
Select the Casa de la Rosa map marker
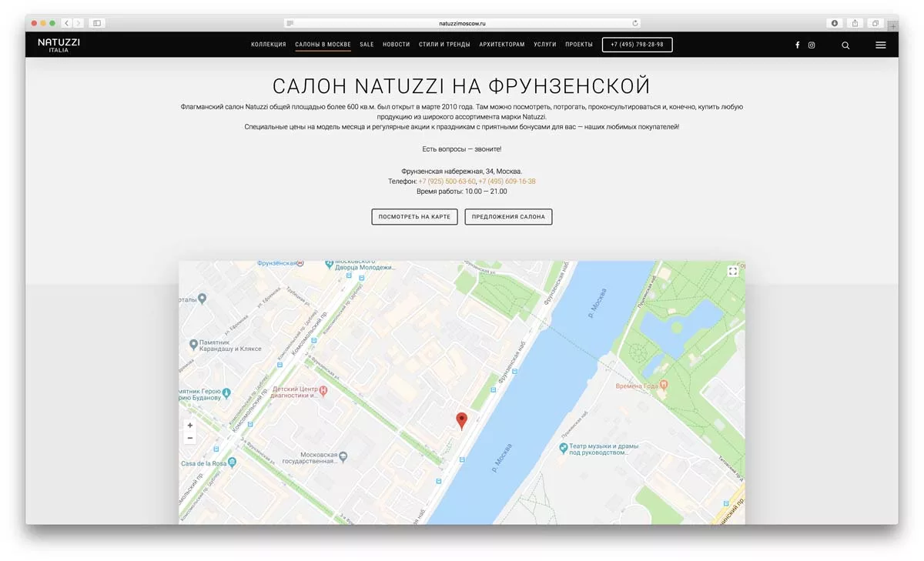click(x=232, y=463)
